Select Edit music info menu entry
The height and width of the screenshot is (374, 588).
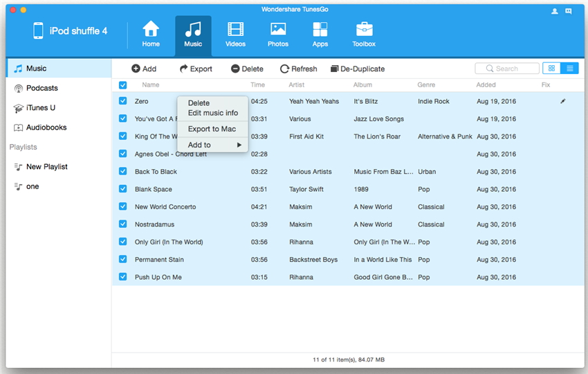[x=212, y=113]
